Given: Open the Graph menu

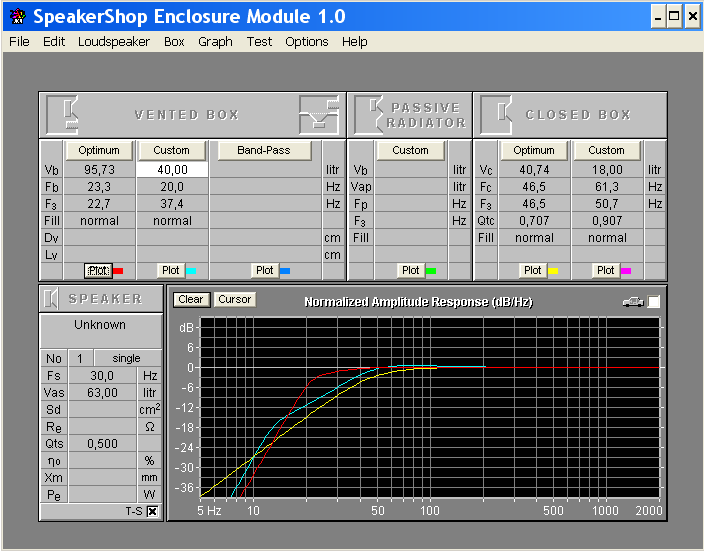Looking at the screenshot, I should 215,42.
